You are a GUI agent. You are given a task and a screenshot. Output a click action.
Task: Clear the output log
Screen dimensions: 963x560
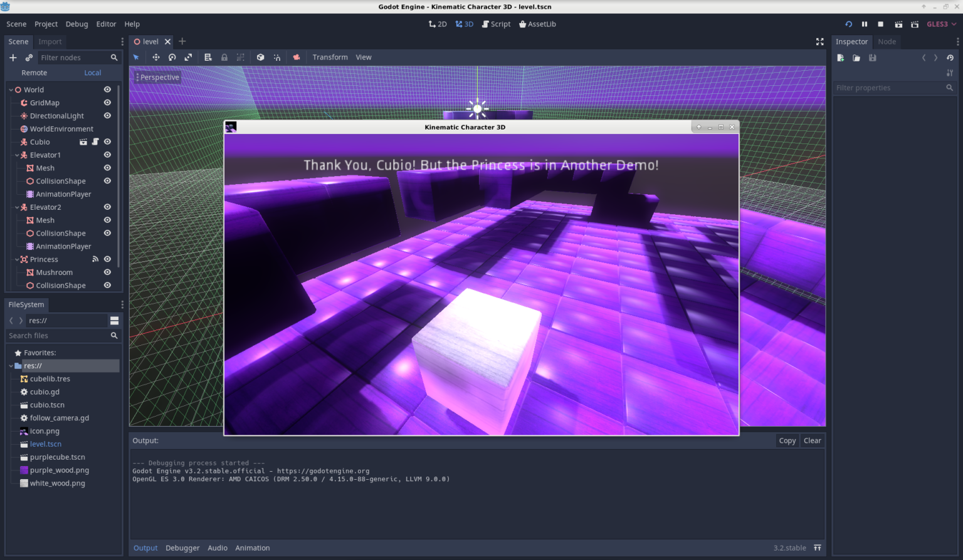click(812, 441)
